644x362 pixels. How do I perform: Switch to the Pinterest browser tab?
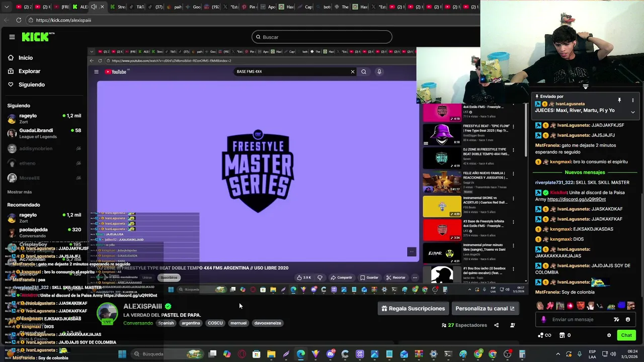point(250,7)
